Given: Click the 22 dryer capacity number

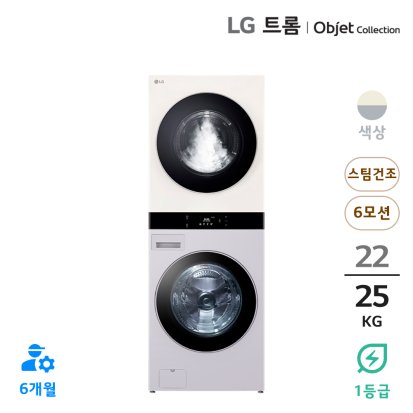Looking at the screenshot, I should coord(372,257).
